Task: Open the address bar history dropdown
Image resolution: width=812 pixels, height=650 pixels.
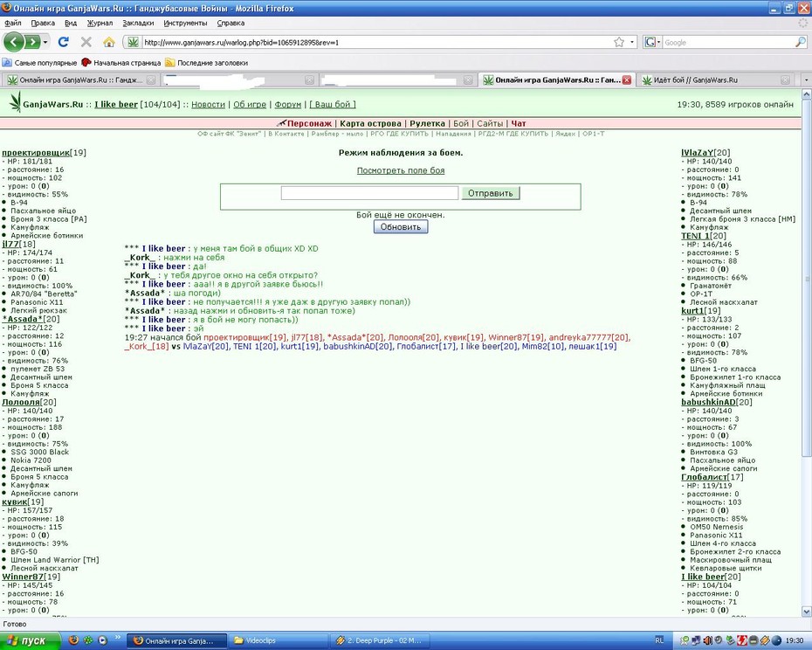Action: [x=632, y=43]
